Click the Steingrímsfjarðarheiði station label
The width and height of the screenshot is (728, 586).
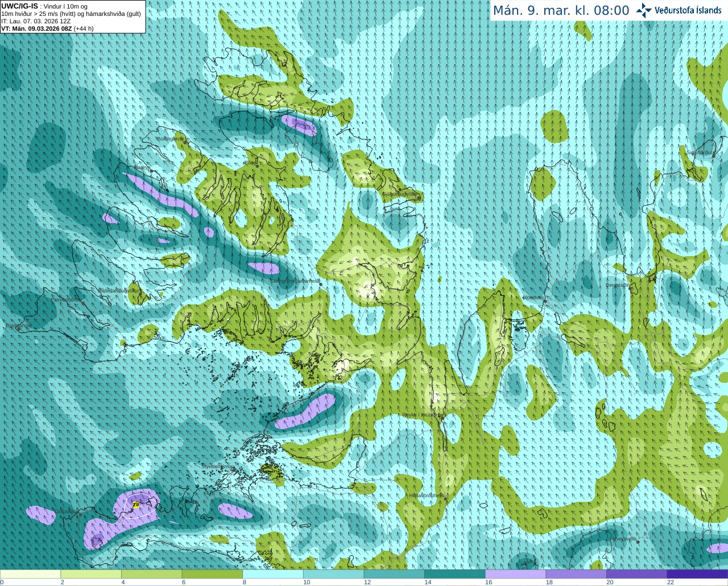(x=295, y=281)
